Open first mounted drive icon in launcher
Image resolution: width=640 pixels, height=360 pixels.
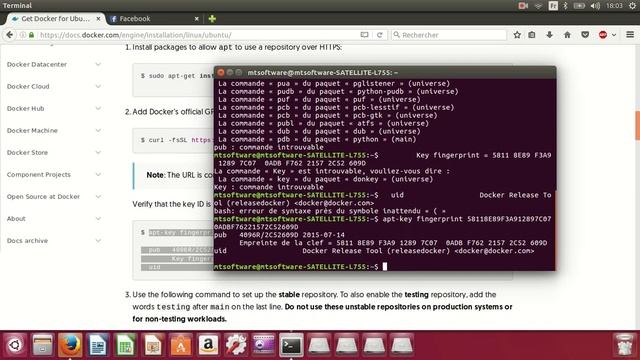point(319,345)
